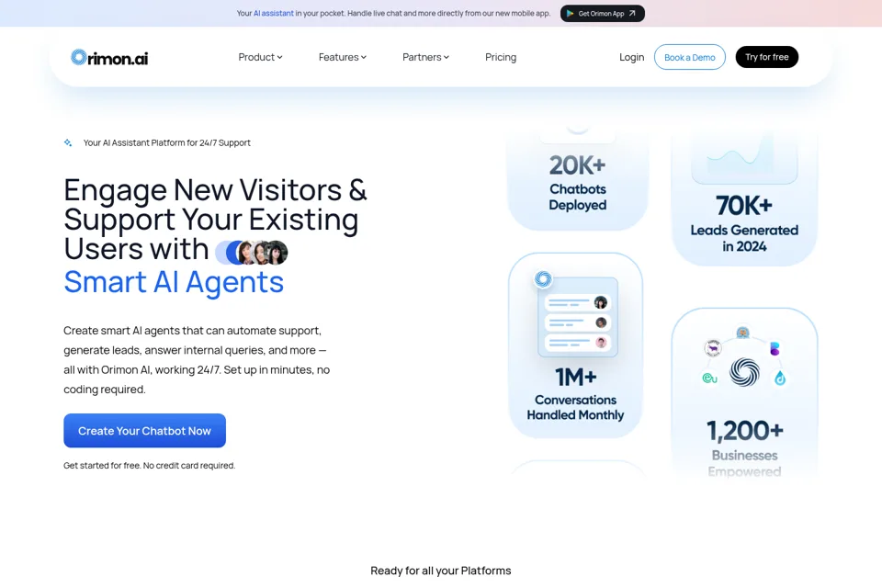Viewport: 882px width, 588px height.
Task: Click the central swirl logo in businesses card
Action: [744, 372]
